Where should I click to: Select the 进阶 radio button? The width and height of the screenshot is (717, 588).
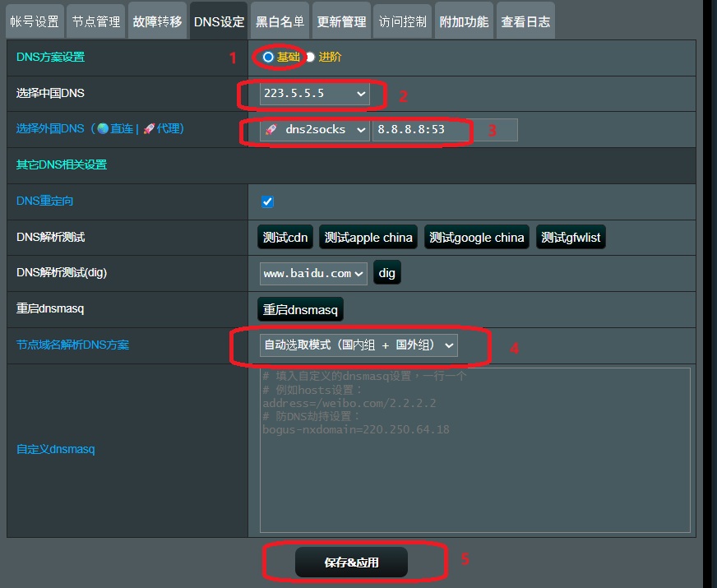point(310,57)
